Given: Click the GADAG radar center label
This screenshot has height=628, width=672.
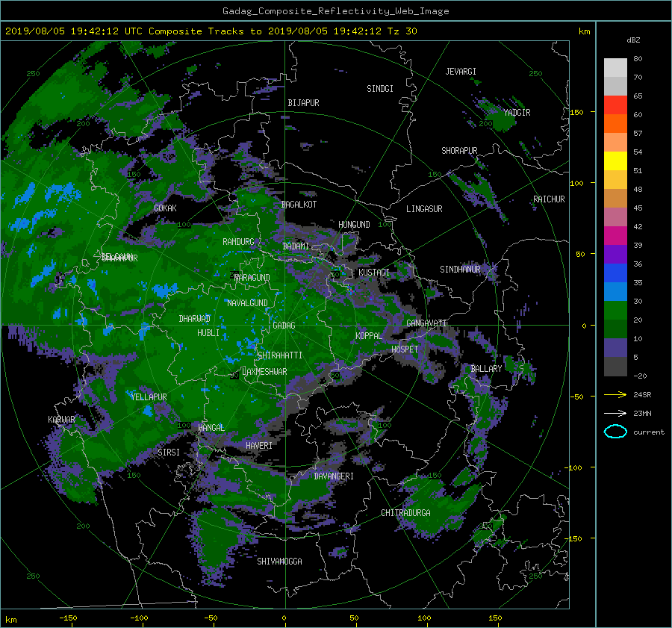Looking at the screenshot, I should [x=284, y=326].
